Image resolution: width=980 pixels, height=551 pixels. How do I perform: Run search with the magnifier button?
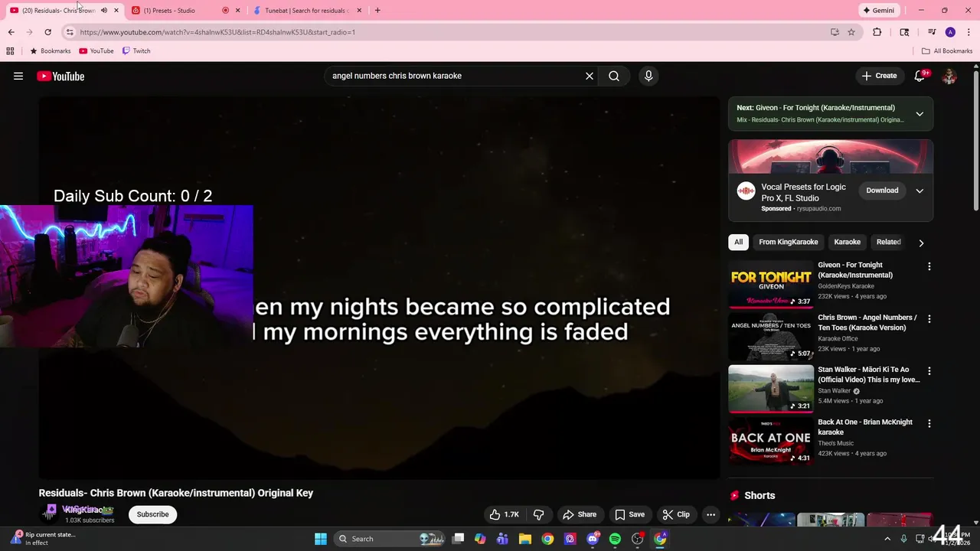(614, 76)
